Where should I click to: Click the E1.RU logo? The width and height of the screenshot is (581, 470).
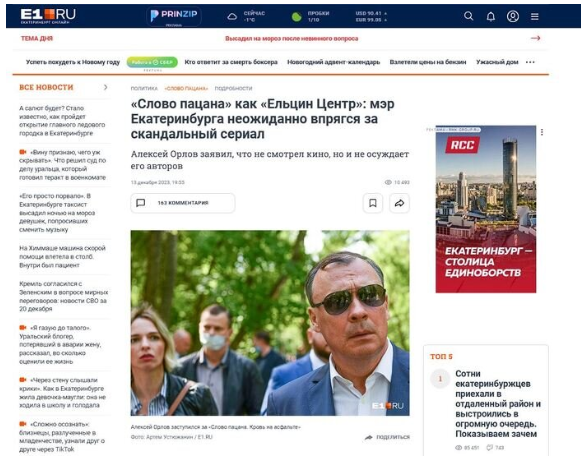pos(48,16)
